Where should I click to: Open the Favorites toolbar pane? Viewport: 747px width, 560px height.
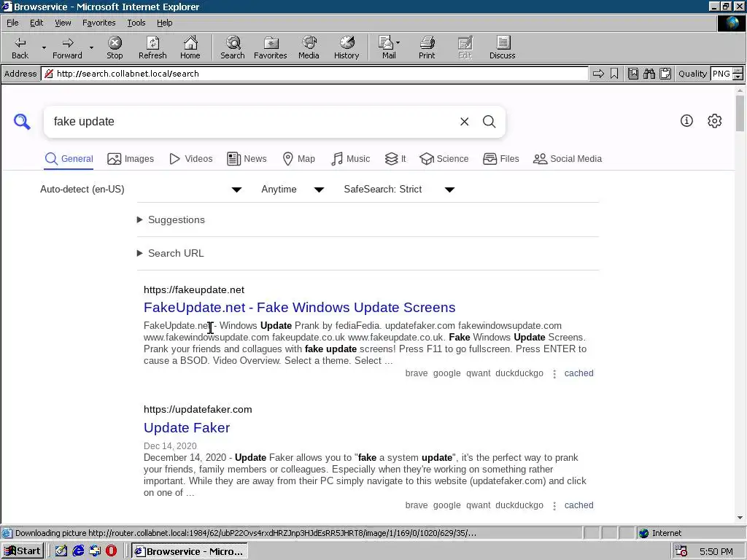pyautogui.click(x=270, y=47)
